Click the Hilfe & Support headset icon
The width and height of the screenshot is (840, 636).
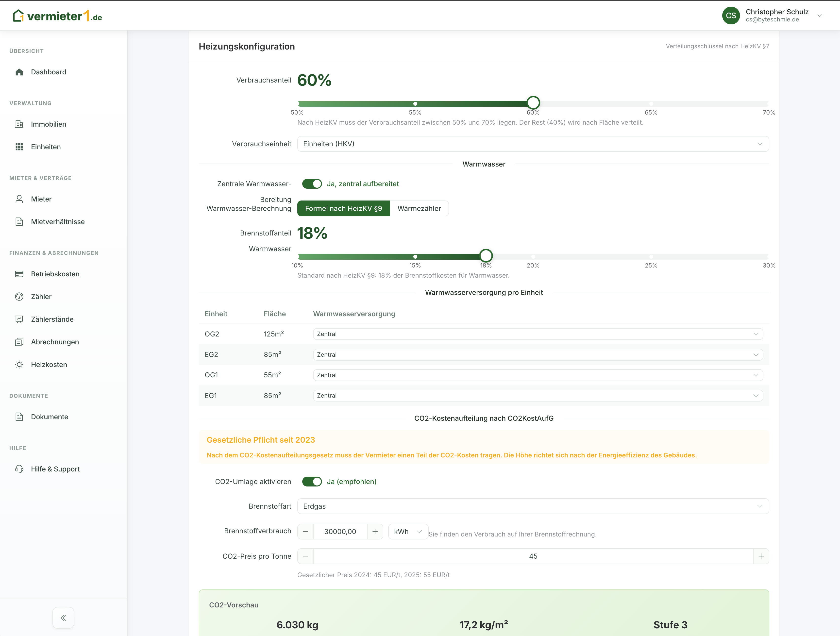click(x=19, y=469)
